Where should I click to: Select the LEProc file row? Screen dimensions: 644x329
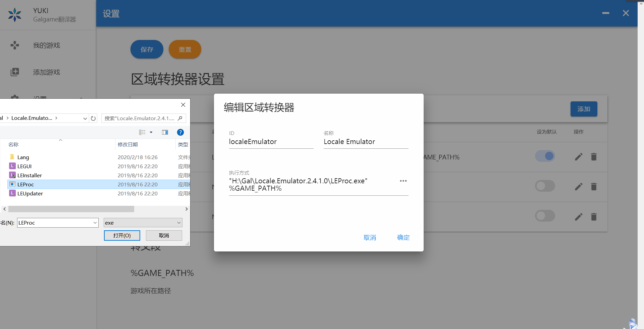click(x=99, y=184)
